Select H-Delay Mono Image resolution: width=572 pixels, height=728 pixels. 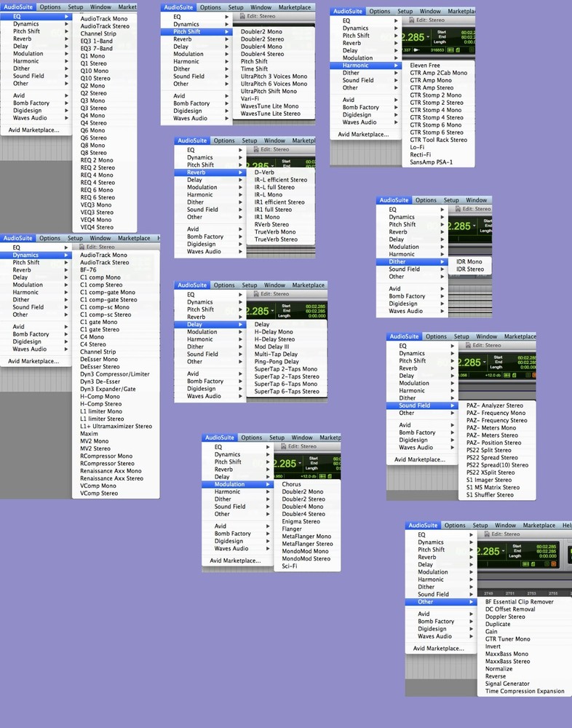pyautogui.click(x=274, y=331)
